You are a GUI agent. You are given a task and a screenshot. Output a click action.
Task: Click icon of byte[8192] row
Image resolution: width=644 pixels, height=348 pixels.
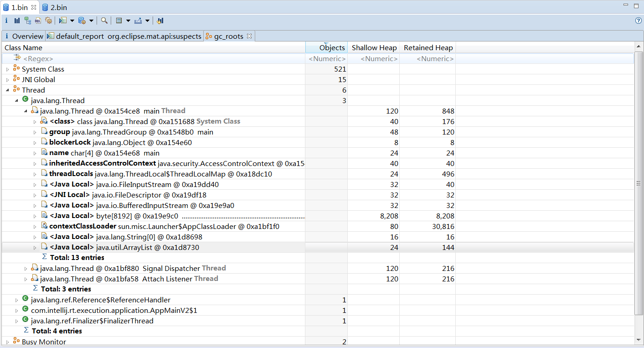pyautogui.click(x=44, y=215)
